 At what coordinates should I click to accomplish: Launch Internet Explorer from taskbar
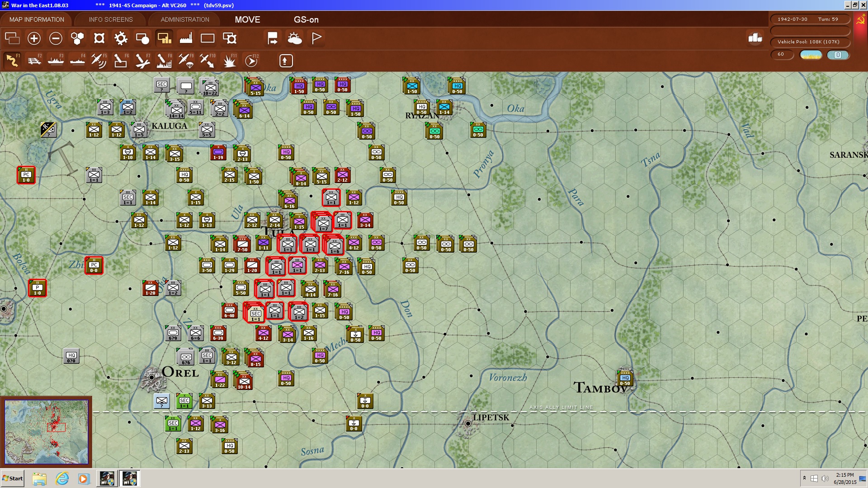coord(62,479)
